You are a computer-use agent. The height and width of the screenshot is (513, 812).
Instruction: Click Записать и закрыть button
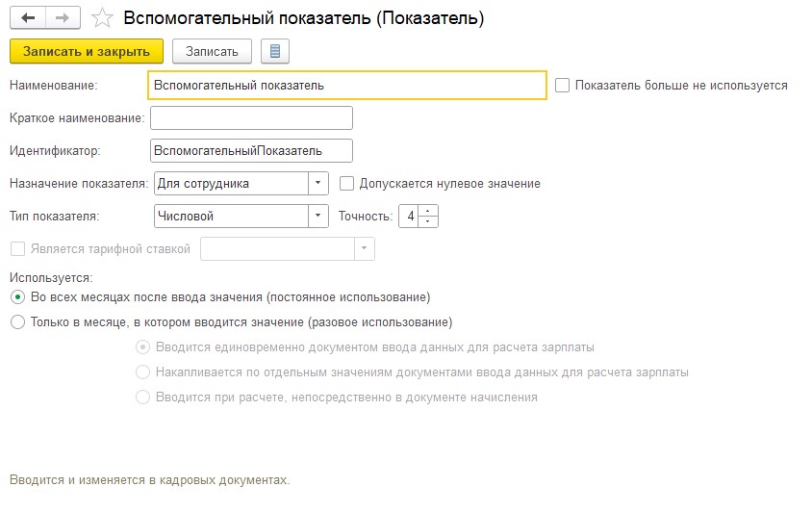[x=87, y=51]
